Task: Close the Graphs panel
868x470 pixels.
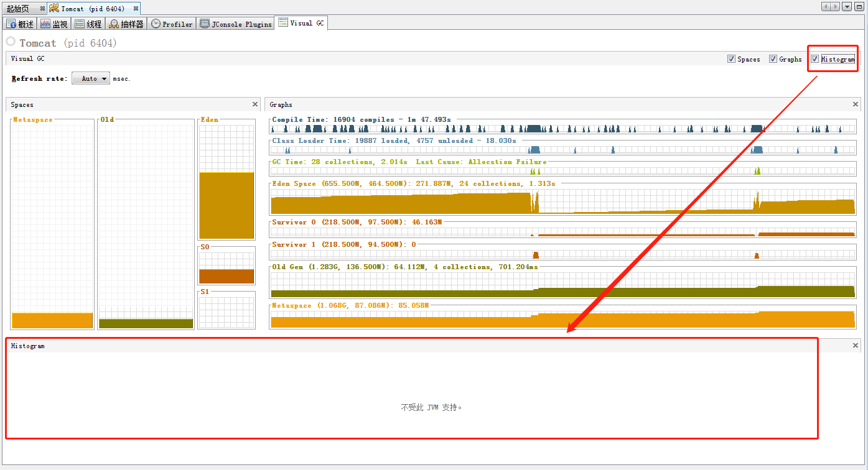Action: click(856, 104)
